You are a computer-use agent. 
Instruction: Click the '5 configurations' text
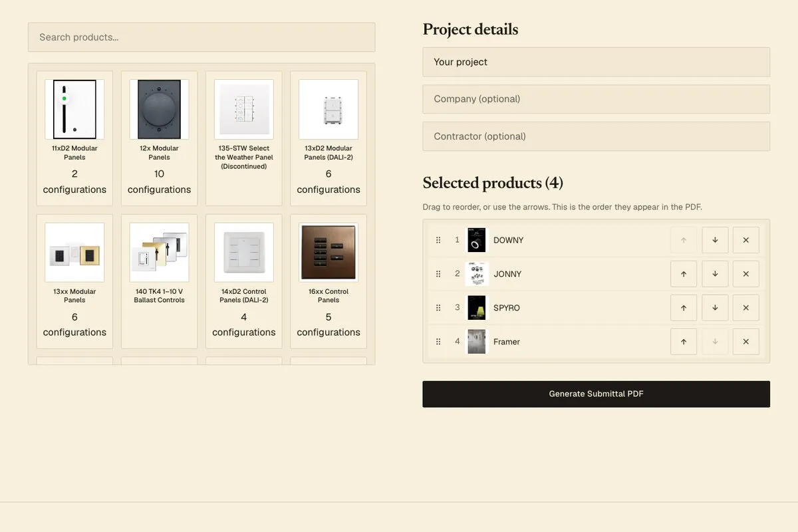point(329,325)
